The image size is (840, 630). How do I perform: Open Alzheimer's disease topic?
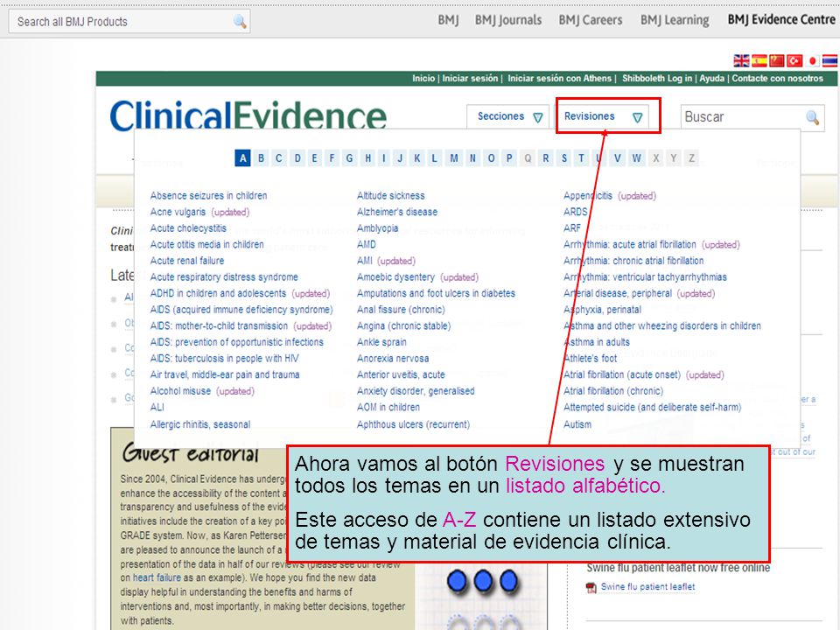[397, 212]
